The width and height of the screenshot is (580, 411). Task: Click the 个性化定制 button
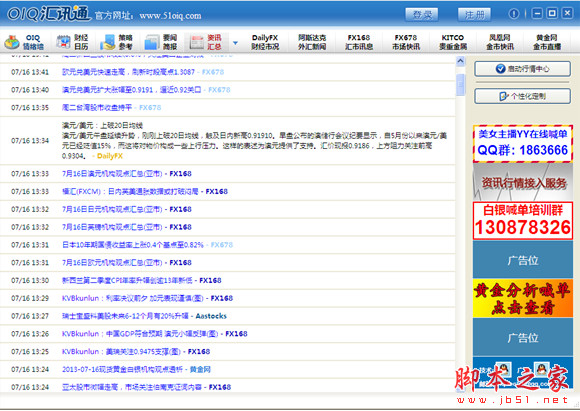pos(522,96)
